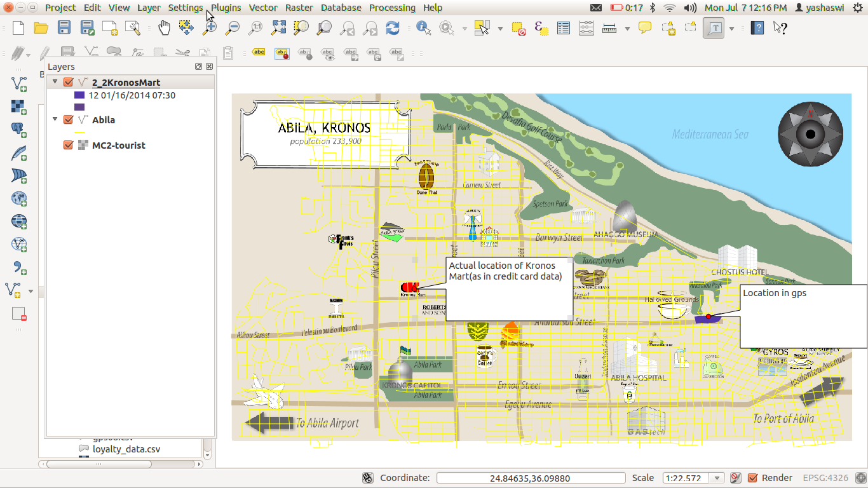Open the Project menu

pyautogui.click(x=61, y=8)
